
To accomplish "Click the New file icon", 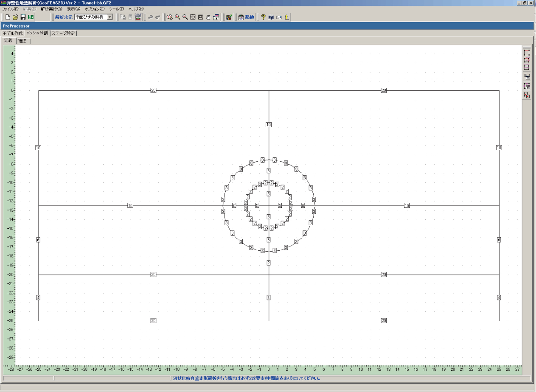I will click(8, 17).
